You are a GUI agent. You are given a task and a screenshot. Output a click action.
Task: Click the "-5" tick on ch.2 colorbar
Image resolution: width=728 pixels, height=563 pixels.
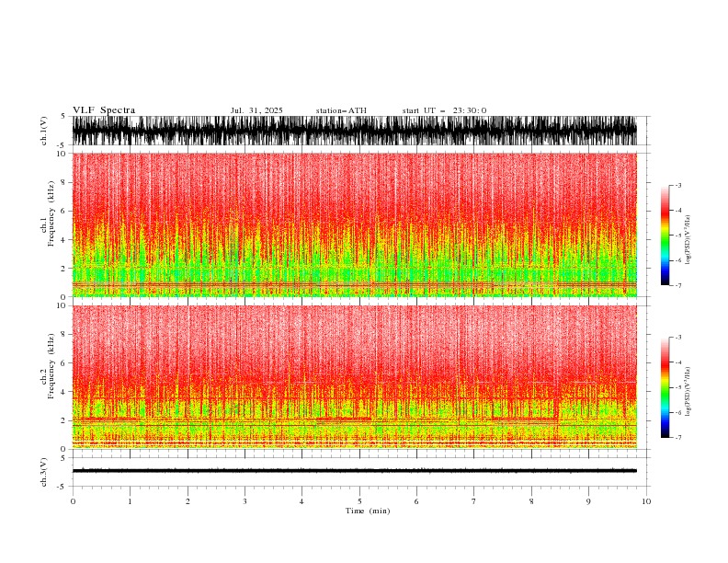[678, 387]
